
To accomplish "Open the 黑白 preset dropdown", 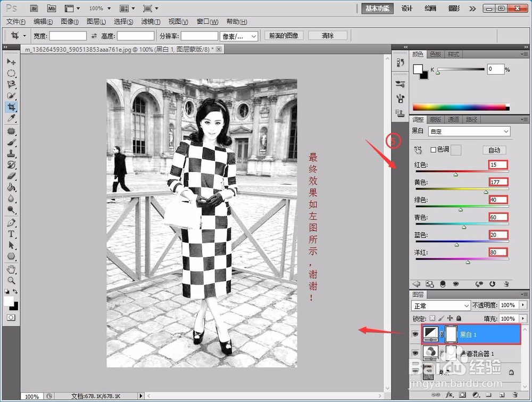I will (x=469, y=132).
